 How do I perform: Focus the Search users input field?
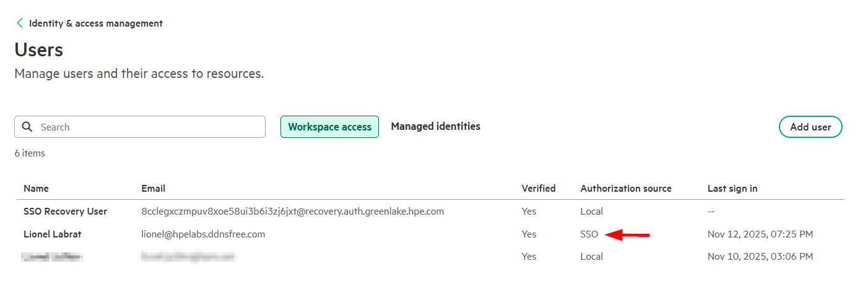149,127
